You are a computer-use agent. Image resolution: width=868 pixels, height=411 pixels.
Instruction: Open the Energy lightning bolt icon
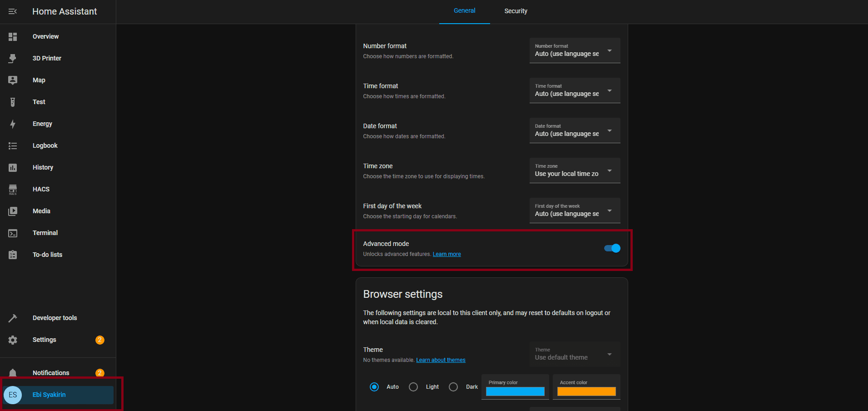click(x=13, y=124)
